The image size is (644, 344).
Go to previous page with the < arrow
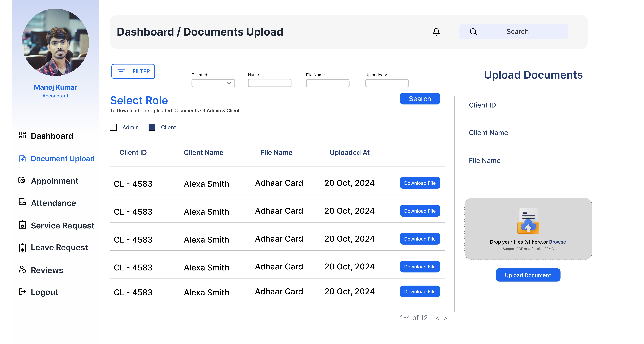(438, 318)
